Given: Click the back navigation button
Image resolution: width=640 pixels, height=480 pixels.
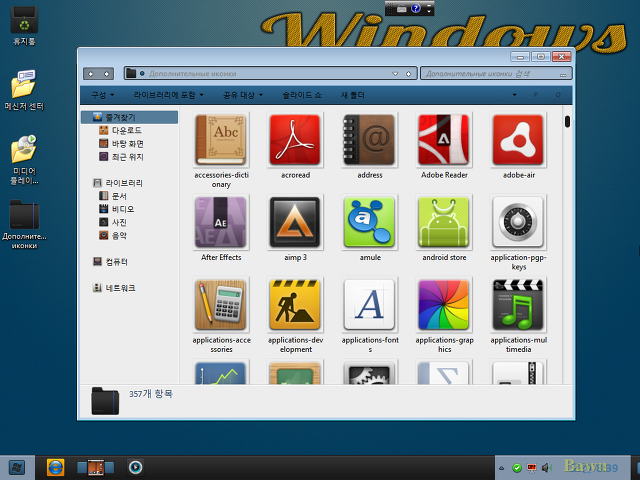Looking at the screenshot, I should (x=91, y=74).
